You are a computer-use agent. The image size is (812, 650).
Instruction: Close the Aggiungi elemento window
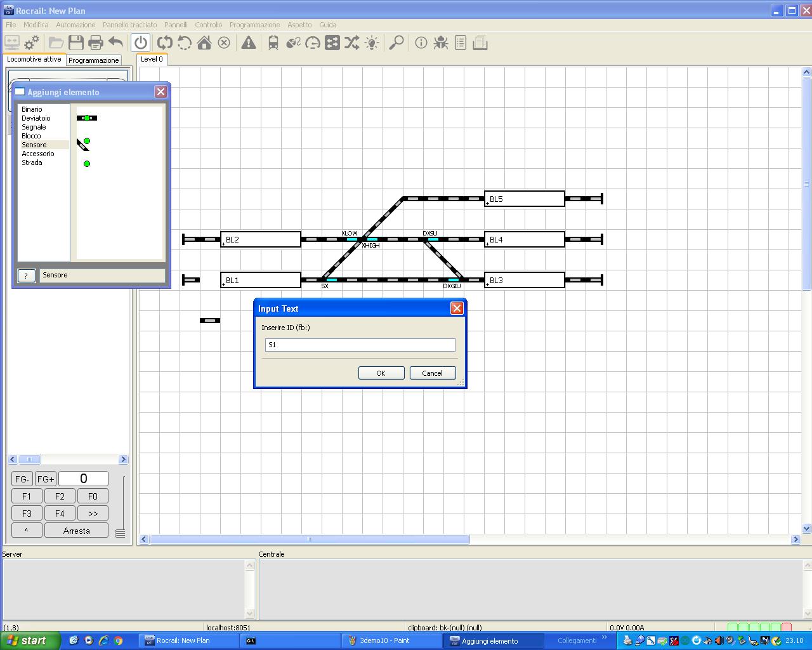click(160, 92)
